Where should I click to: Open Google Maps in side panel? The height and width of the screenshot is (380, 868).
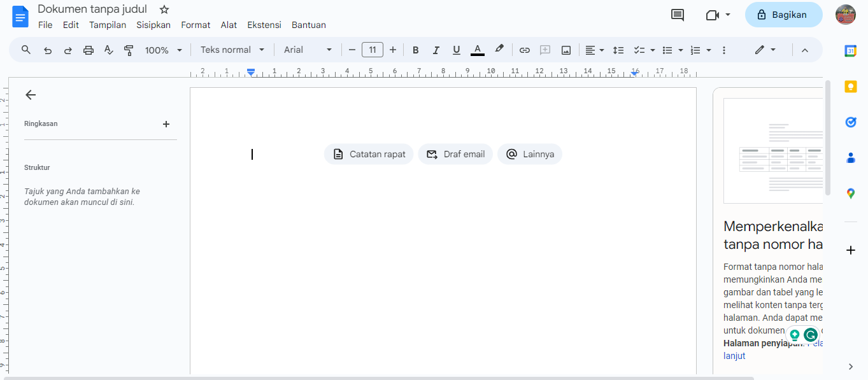tap(850, 194)
